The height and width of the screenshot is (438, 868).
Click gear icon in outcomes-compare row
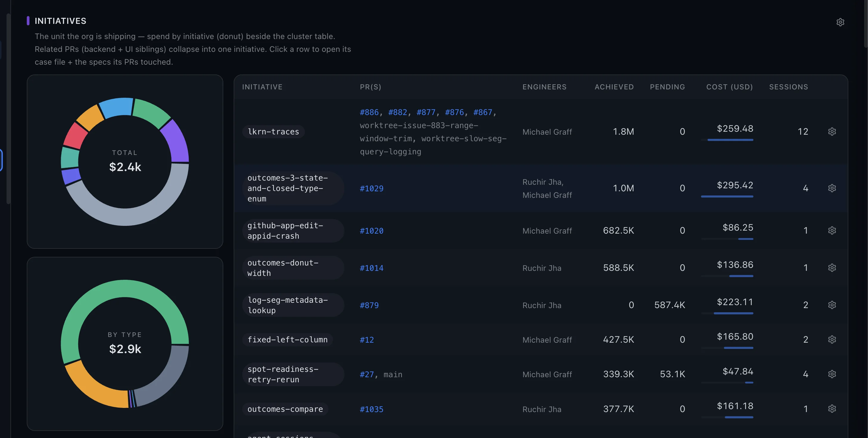tap(832, 409)
